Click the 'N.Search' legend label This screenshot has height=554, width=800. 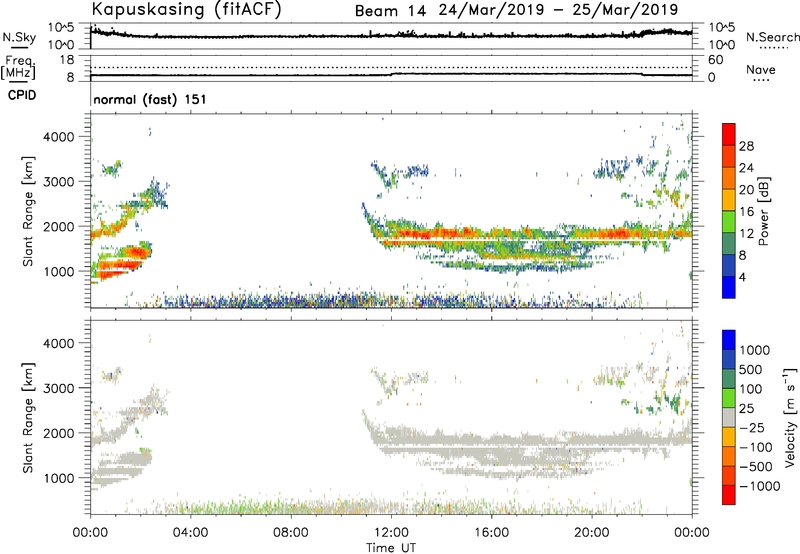772,37
